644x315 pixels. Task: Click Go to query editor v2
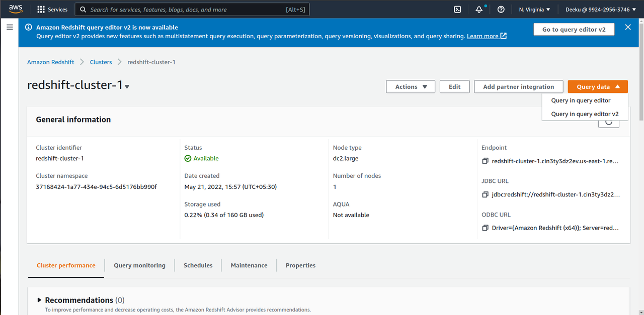tap(574, 30)
